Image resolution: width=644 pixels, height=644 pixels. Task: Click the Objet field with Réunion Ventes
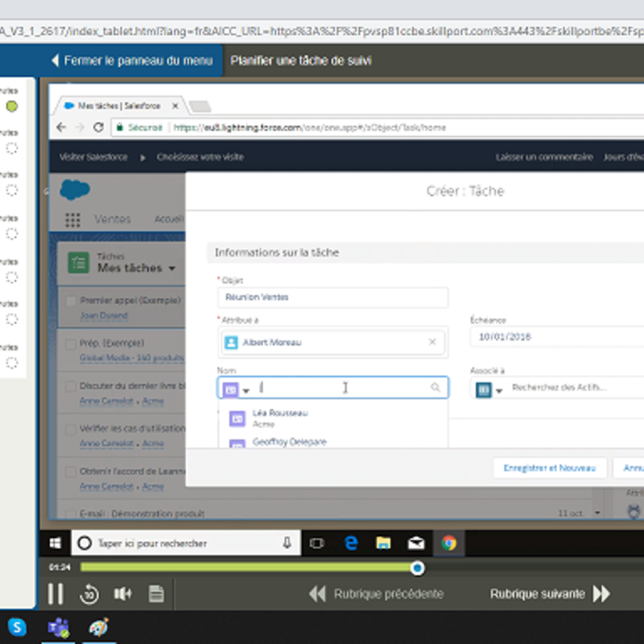pos(332,297)
